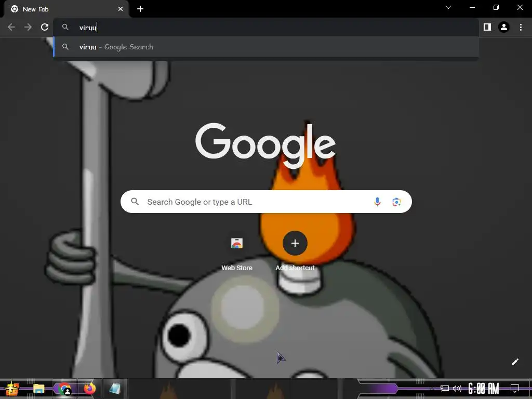Customize this page with pencil icon
532x399 pixels.
tap(515, 362)
